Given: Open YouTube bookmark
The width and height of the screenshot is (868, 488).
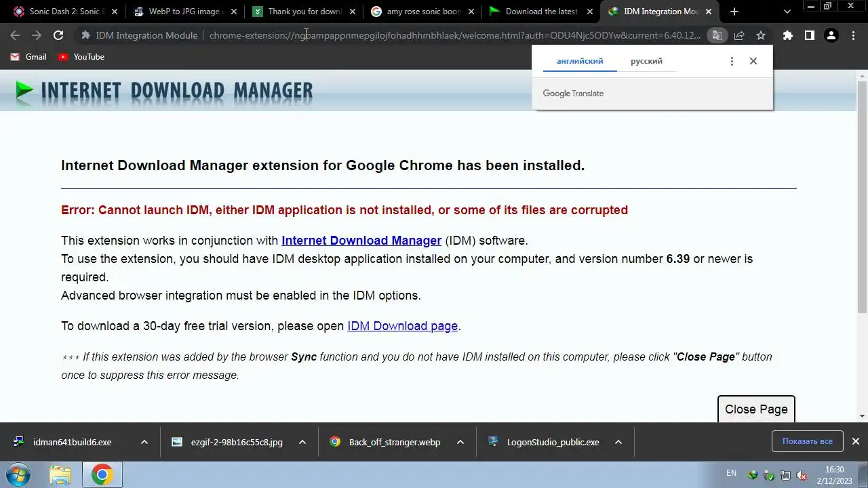Looking at the screenshot, I should point(81,57).
